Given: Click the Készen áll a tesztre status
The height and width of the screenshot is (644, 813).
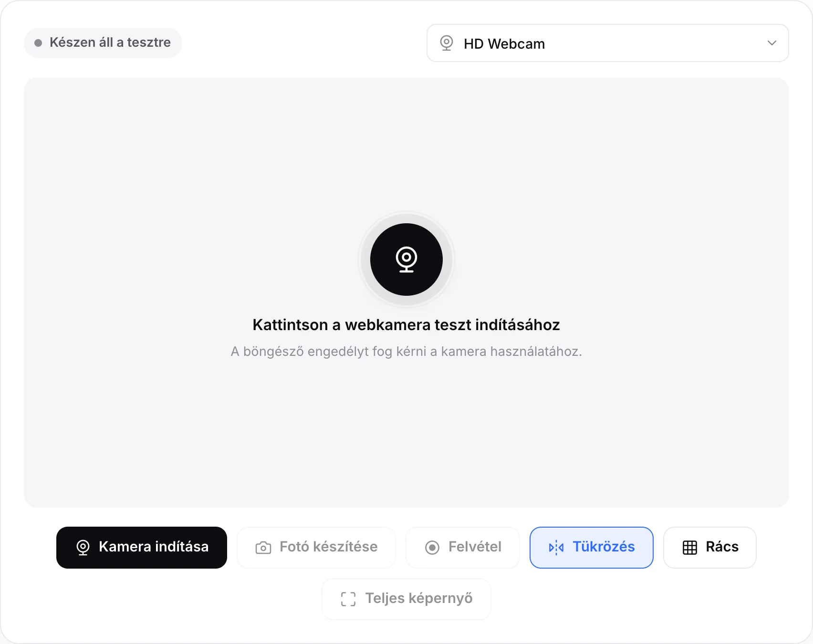Looking at the screenshot, I should [103, 42].
